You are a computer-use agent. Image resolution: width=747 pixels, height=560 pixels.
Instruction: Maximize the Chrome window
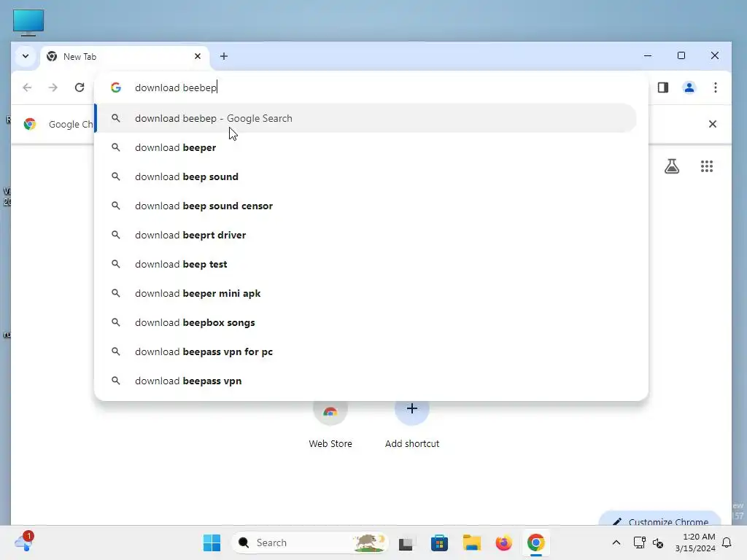(681, 55)
